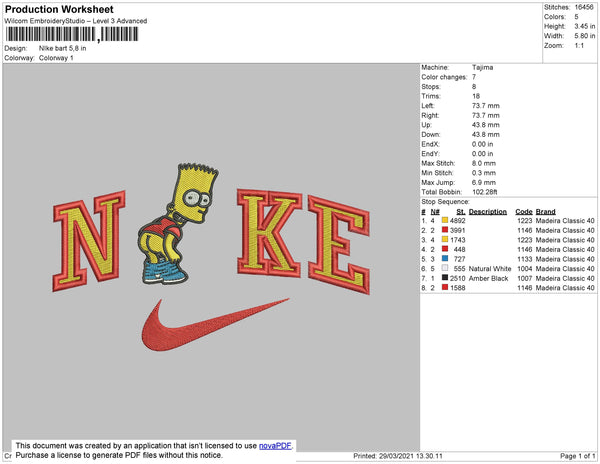
Task: Select the Stitches value '16456'
Action: [x=584, y=7]
